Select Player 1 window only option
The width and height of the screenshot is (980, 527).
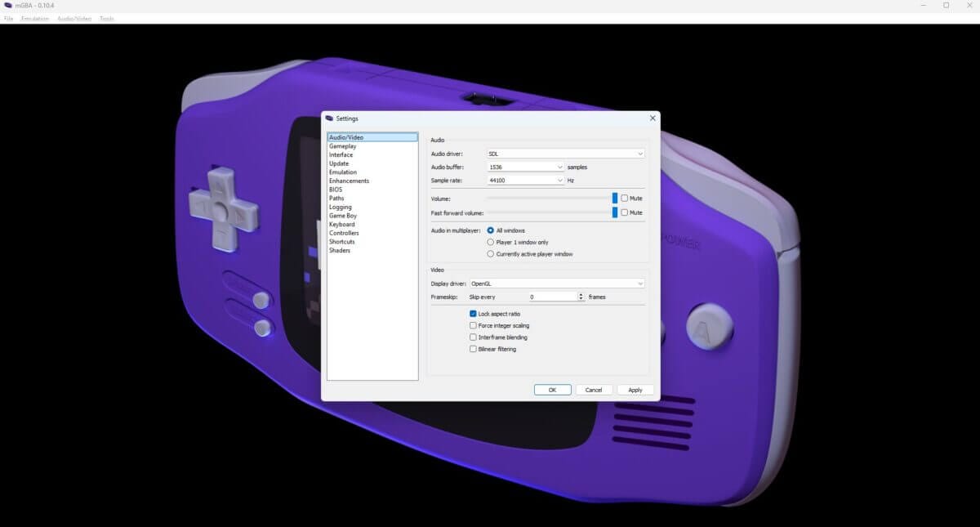(490, 242)
